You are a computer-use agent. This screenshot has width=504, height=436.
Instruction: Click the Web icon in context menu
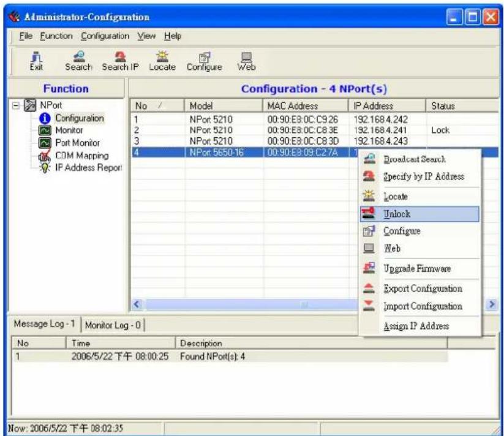click(369, 248)
